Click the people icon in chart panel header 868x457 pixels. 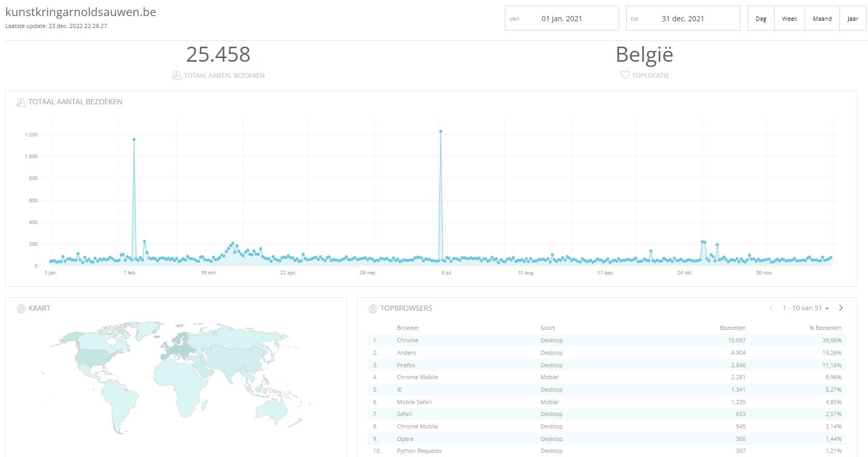coord(21,102)
